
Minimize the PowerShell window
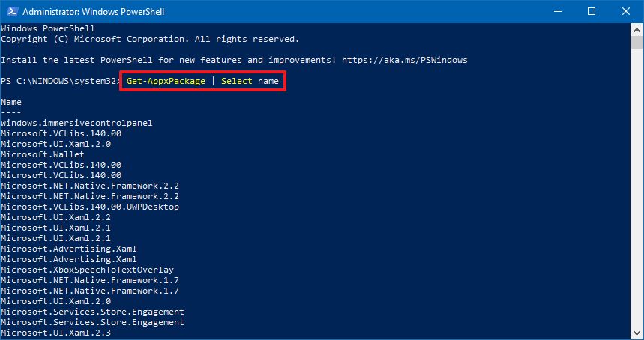tap(557, 11)
